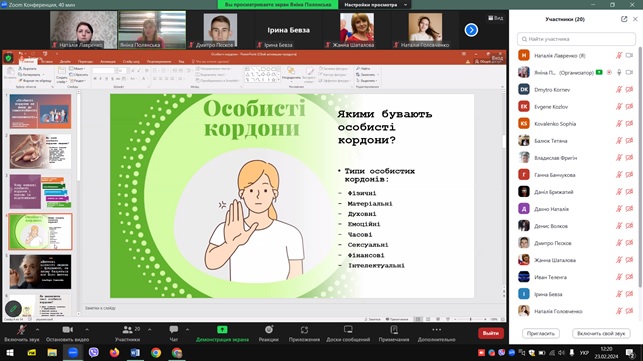Open the Chat (Чат) panel
This screenshot has height=361, width=643.
point(174,334)
